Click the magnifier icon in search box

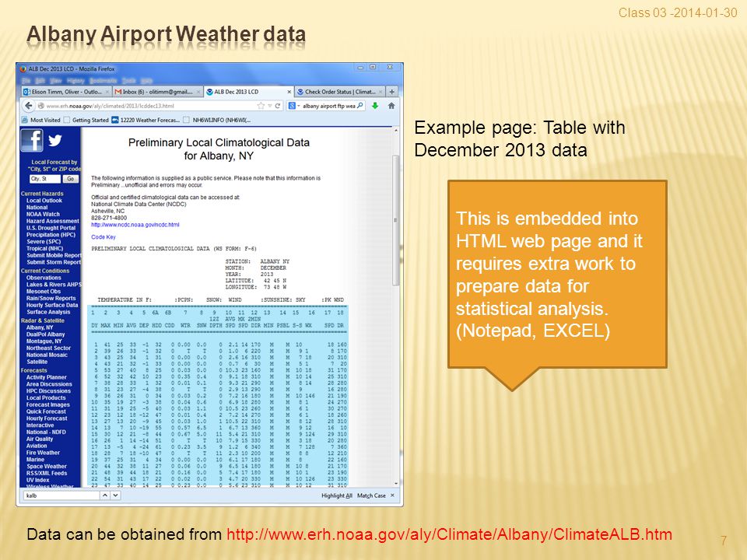coord(360,106)
